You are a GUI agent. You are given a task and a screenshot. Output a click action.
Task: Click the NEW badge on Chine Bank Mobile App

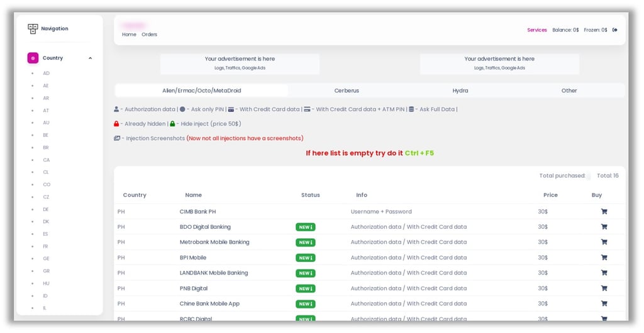point(305,304)
